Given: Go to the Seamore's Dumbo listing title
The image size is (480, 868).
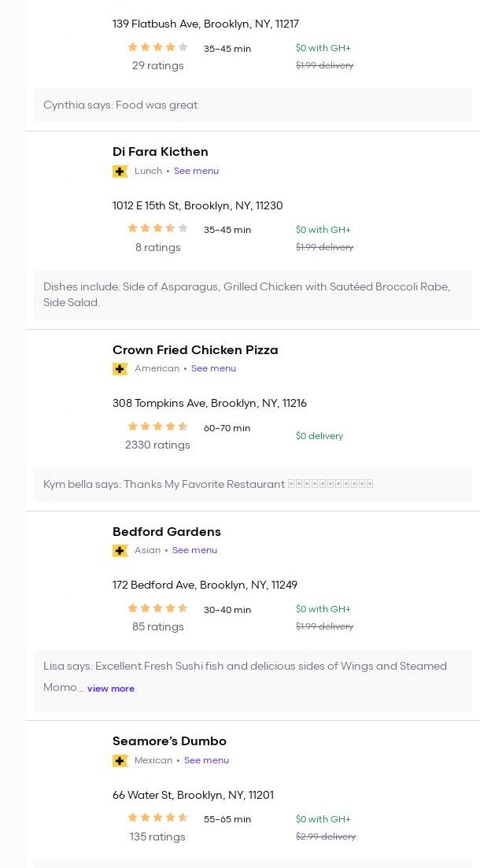Looking at the screenshot, I should tap(169, 741).
